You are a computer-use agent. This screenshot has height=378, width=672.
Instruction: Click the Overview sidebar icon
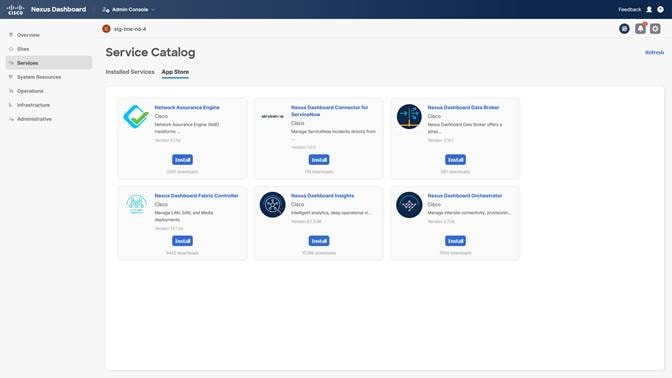(x=11, y=35)
